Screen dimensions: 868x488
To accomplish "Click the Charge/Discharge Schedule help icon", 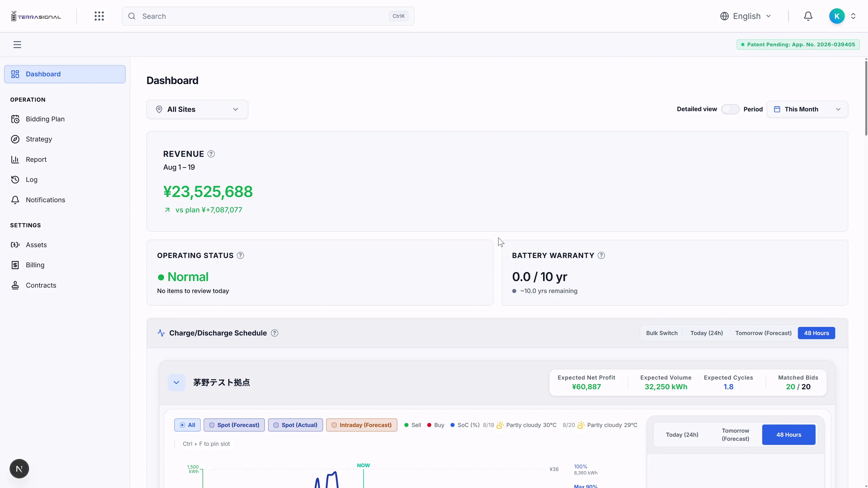I will pos(275,333).
